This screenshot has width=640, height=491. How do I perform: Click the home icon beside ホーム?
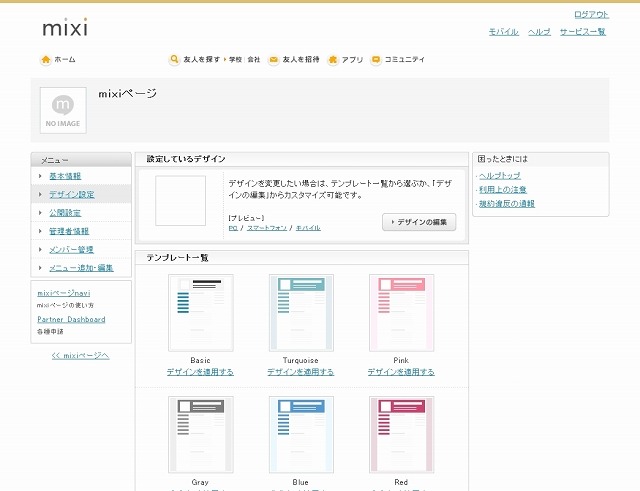[x=46, y=60]
